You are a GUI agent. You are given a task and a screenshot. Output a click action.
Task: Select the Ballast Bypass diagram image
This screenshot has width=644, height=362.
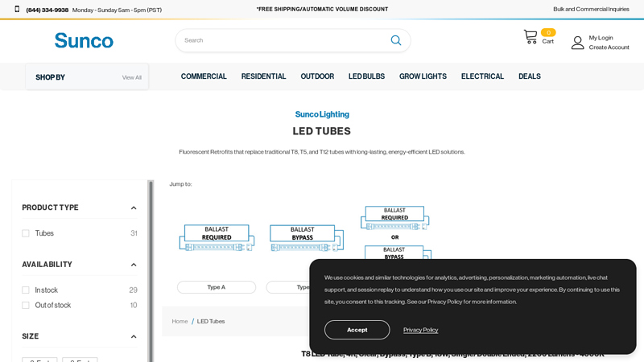click(306, 238)
